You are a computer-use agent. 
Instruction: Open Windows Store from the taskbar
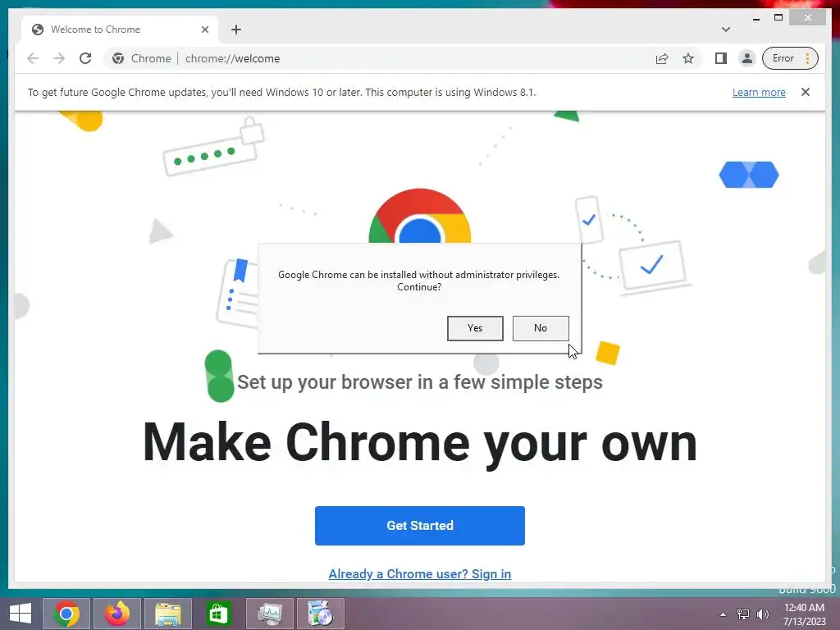pos(218,614)
